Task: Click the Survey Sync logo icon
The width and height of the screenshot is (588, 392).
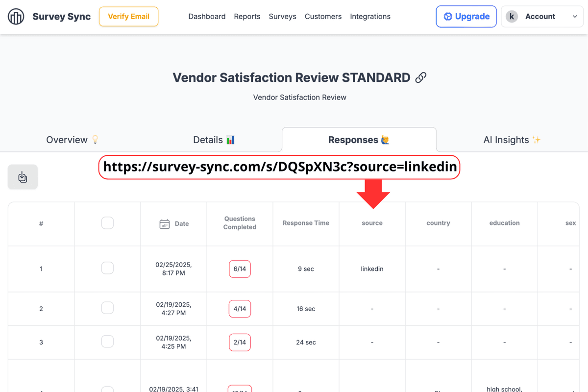Action: point(16,17)
